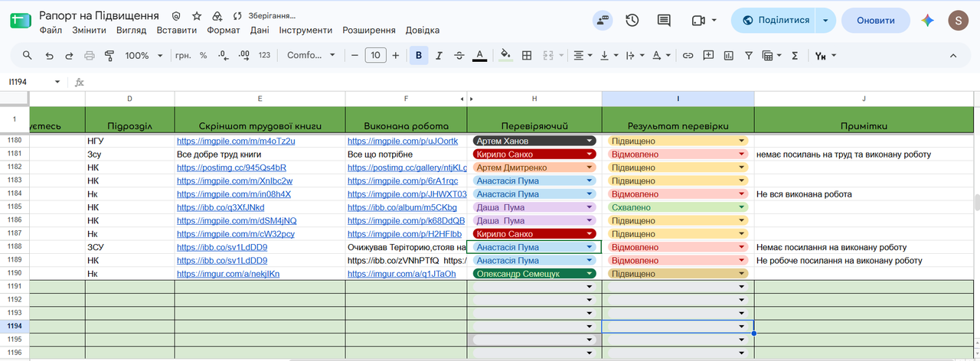Open Олександр Семещук reviewer dropdown
980x361 pixels.
point(534,274)
